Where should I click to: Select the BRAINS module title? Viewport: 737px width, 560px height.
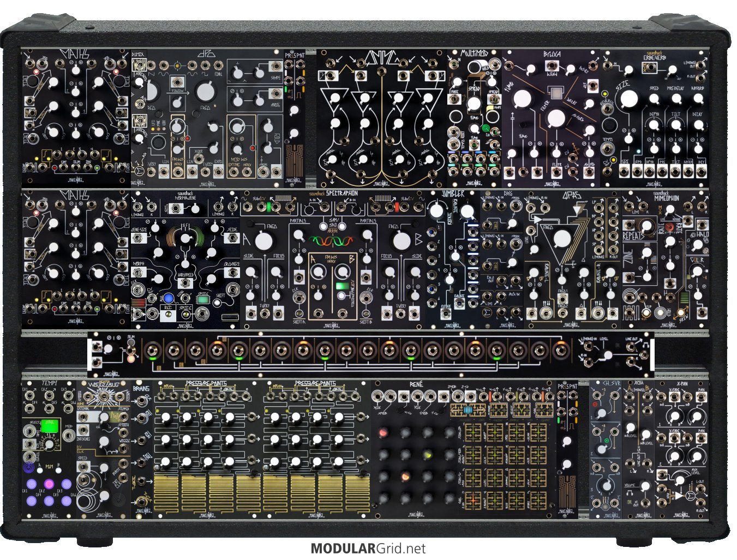142,389
